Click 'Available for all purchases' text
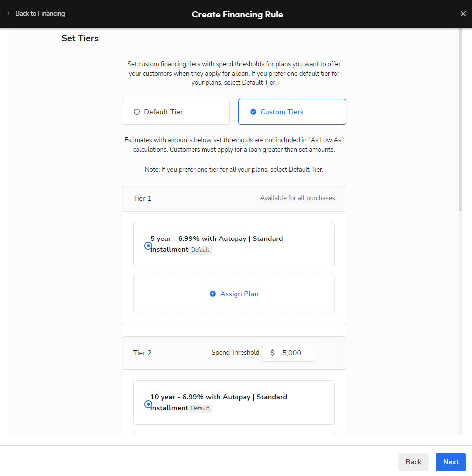Viewport: 472px width, 476px height. [297, 198]
